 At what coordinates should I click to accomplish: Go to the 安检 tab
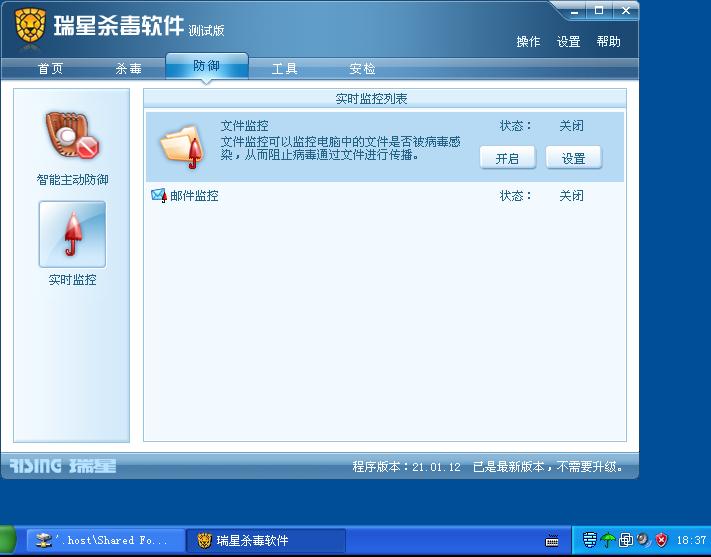click(362, 68)
